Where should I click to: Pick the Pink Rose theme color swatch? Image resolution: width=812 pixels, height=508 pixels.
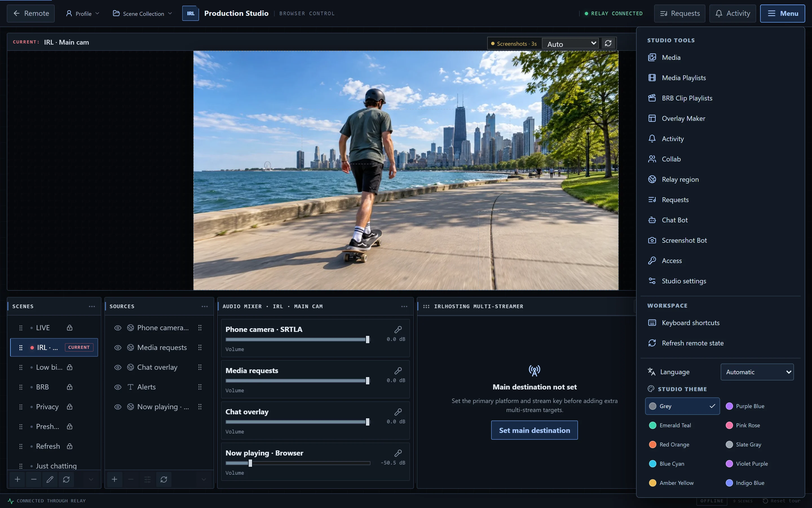point(729,425)
